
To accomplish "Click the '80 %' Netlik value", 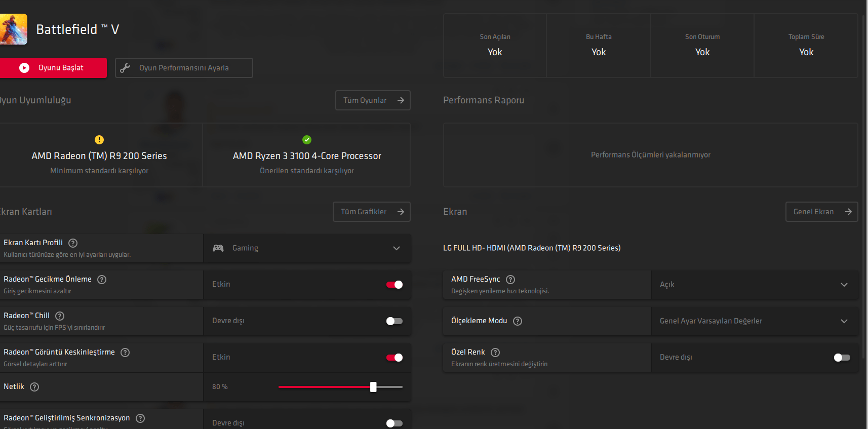I will tap(220, 387).
